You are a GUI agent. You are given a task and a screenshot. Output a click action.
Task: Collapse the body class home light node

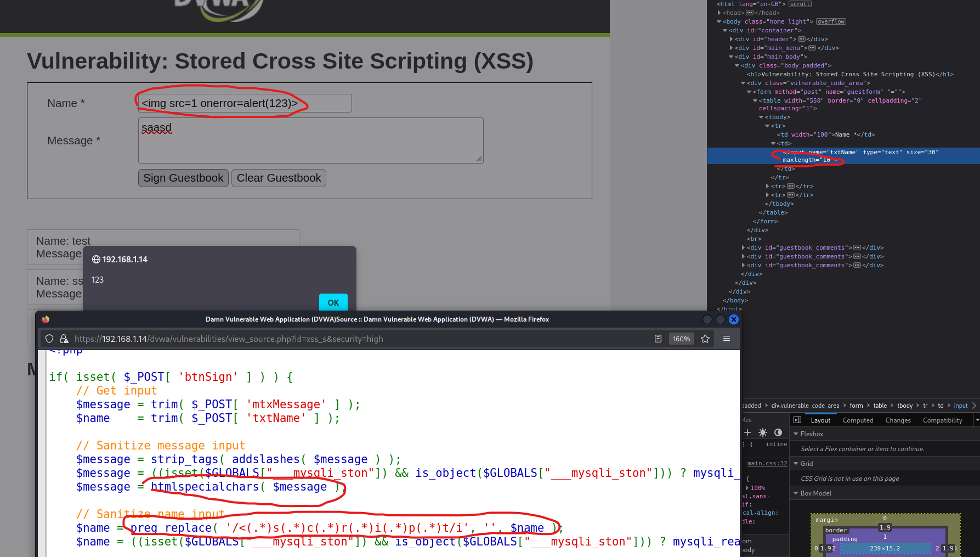[x=719, y=21]
